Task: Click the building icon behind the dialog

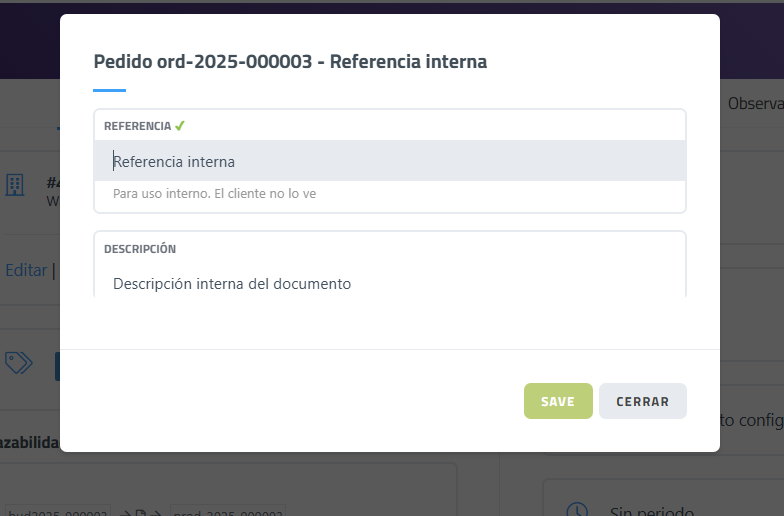Action: pyautogui.click(x=15, y=185)
